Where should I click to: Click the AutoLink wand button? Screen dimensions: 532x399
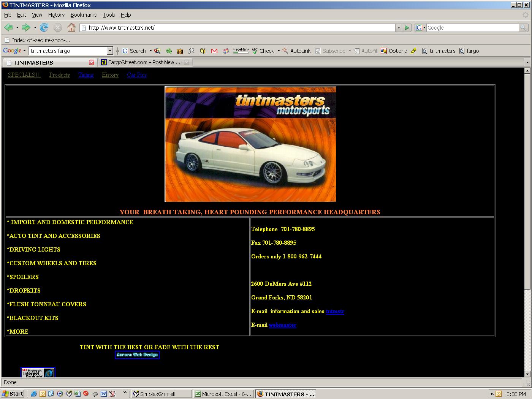pos(296,51)
